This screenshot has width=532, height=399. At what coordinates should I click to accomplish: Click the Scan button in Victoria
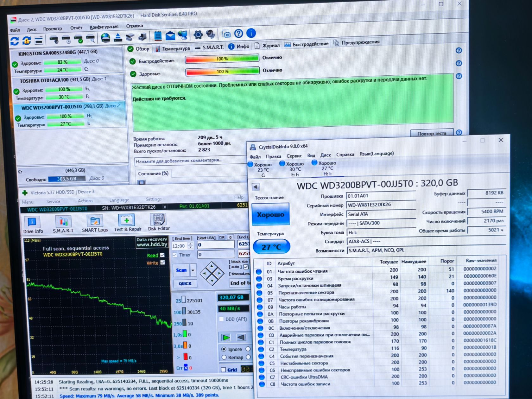(x=181, y=270)
